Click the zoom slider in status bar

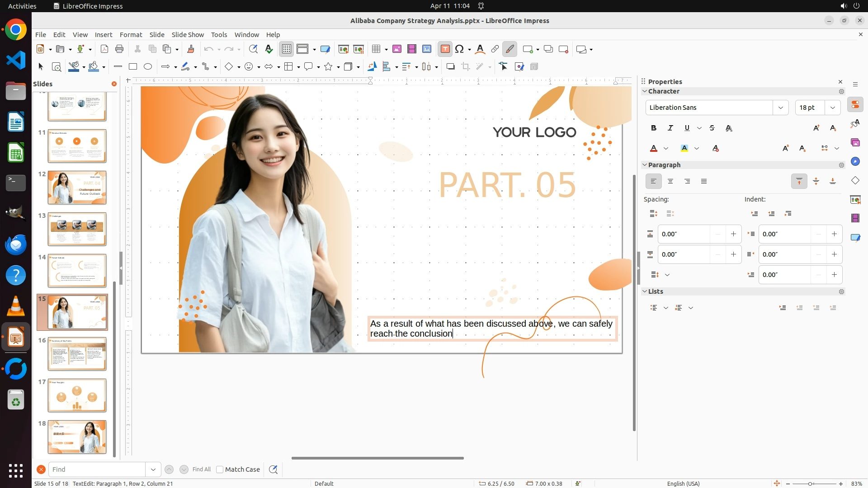click(x=810, y=484)
